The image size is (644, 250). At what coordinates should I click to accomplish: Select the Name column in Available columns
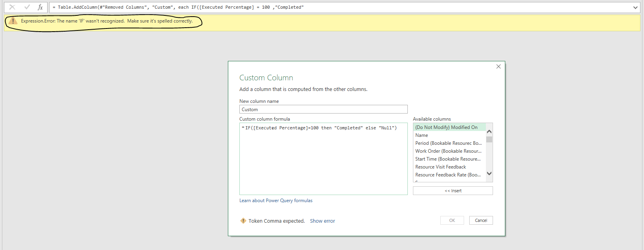point(449,135)
